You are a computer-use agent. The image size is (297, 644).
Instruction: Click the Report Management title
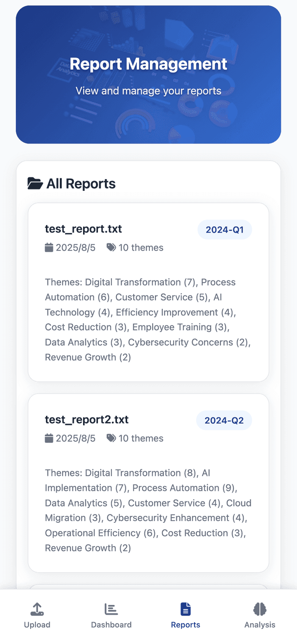coord(148,64)
